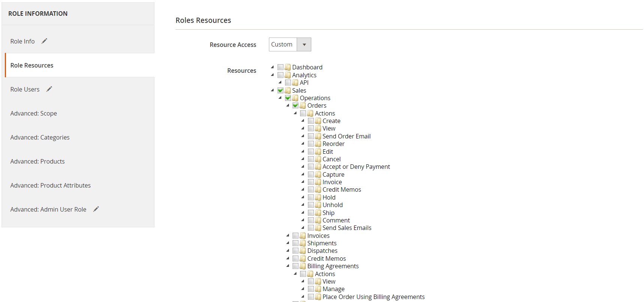Click pencil icon beside Advanced: Admin User Role

click(96, 209)
